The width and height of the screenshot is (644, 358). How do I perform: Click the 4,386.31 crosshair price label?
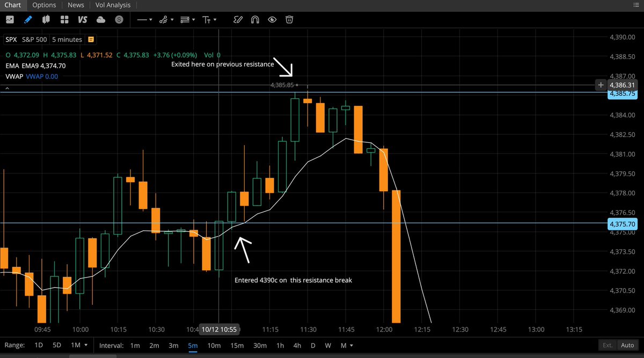point(623,85)
